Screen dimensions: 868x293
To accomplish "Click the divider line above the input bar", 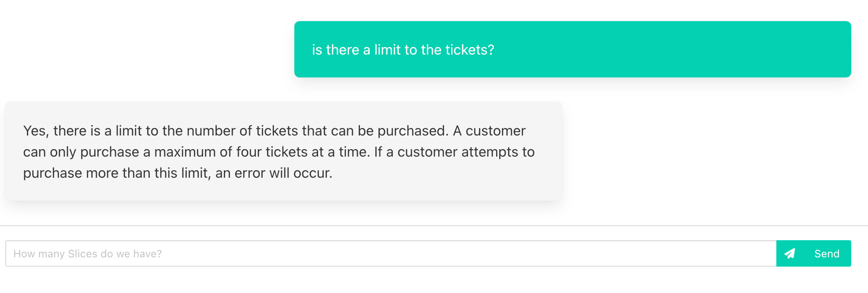I will click(434, 225).
